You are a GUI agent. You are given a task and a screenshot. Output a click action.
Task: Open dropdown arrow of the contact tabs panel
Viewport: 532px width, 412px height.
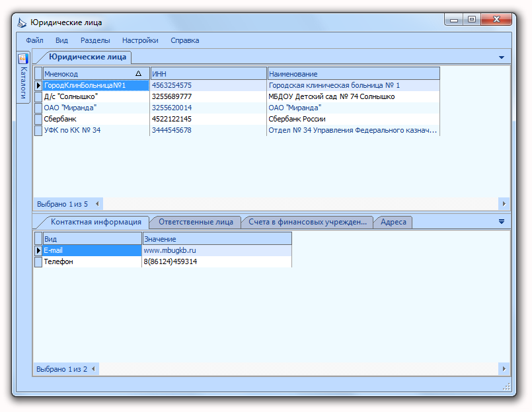tap(502, 222)
